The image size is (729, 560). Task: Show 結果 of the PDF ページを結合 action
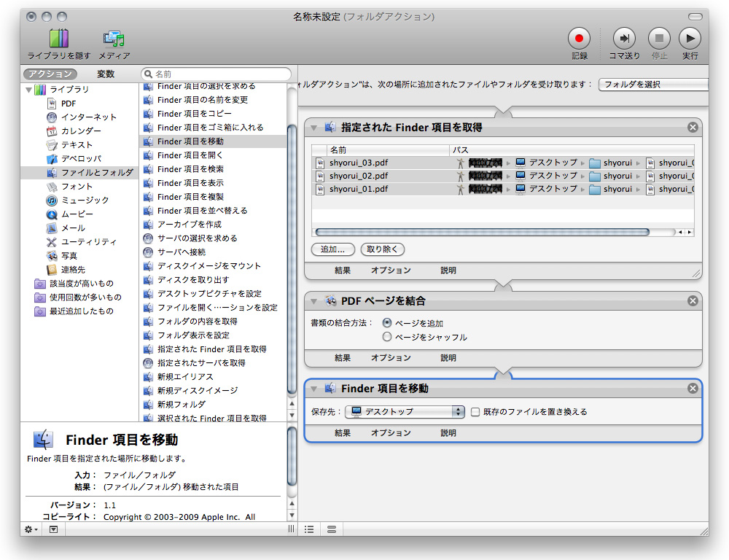pos(343,358)
